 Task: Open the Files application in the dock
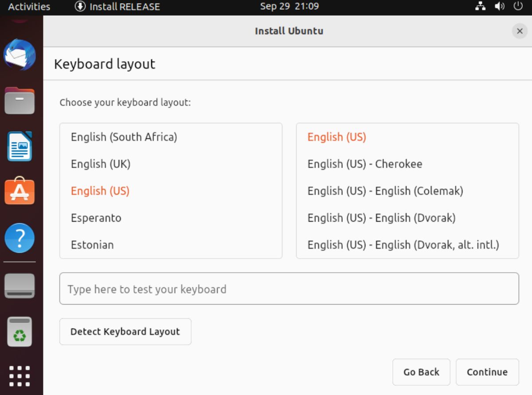pos(20,101)
